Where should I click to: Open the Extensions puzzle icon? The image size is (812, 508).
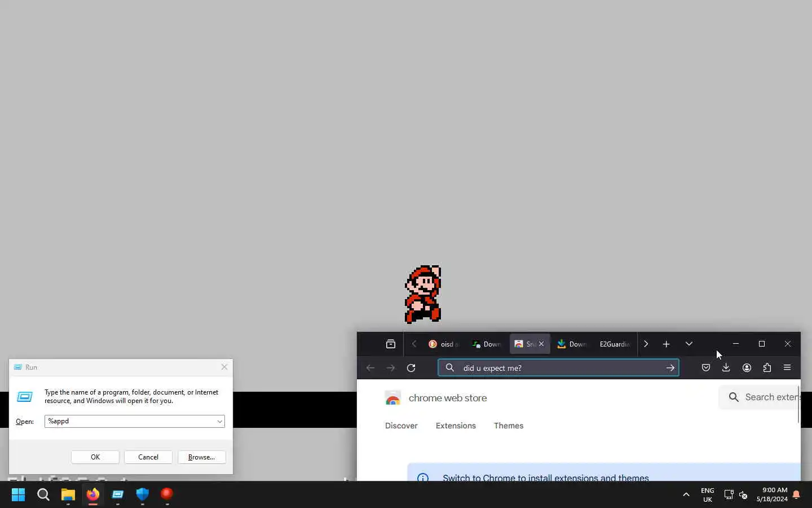point(767,367)
